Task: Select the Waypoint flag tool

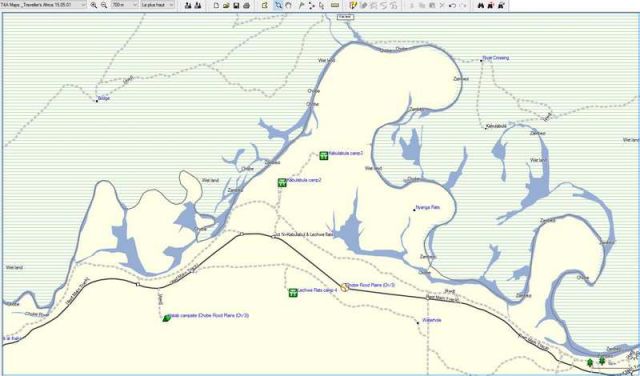Action: point(302,5)
